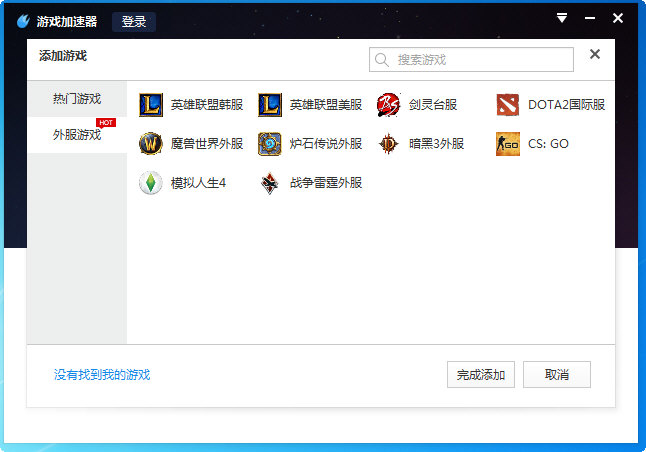Choose the 模拟人生4 green diamond icon
This screenshot has width=646, height=452.
click(x=151, y=183)
